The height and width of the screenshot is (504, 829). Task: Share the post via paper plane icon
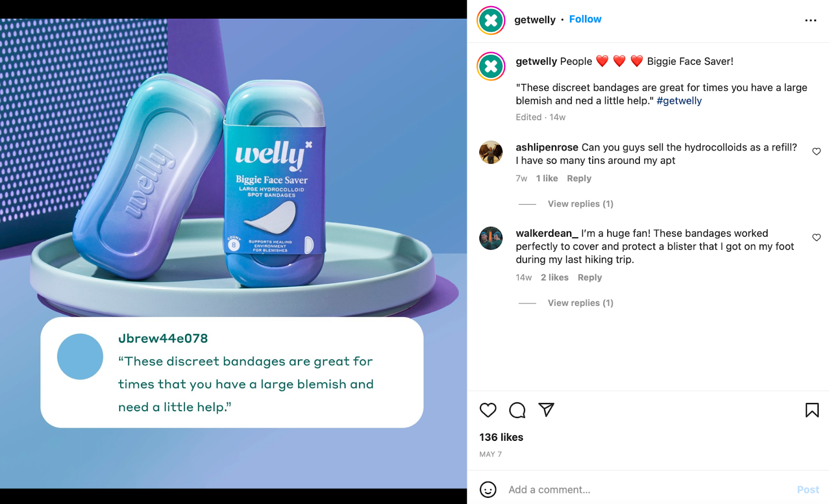click(546, 410)
